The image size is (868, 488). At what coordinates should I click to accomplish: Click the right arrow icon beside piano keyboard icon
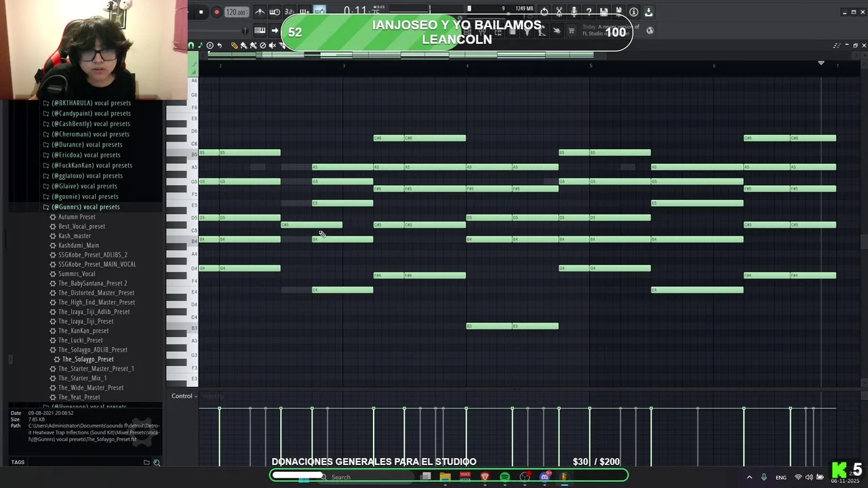(275, 30)
